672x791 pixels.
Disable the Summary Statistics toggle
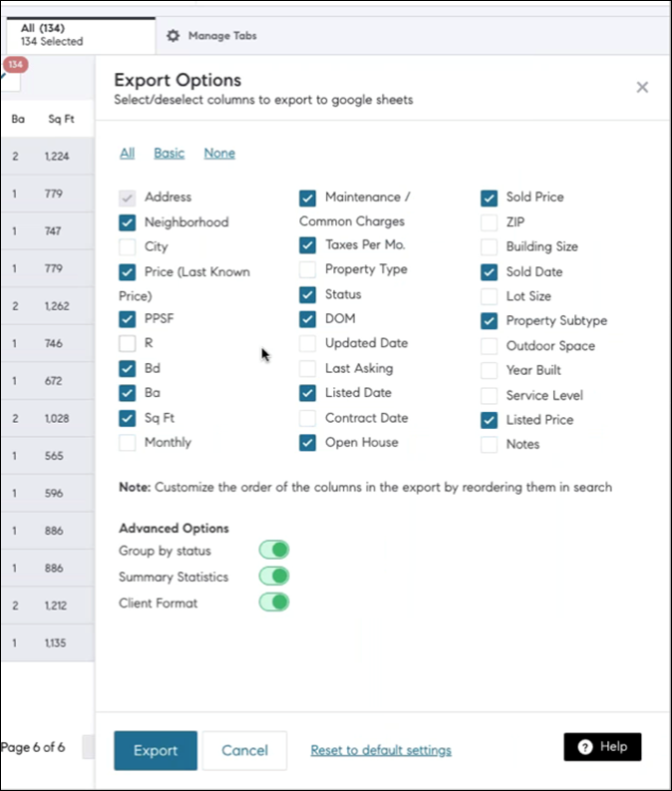[273, 577]
